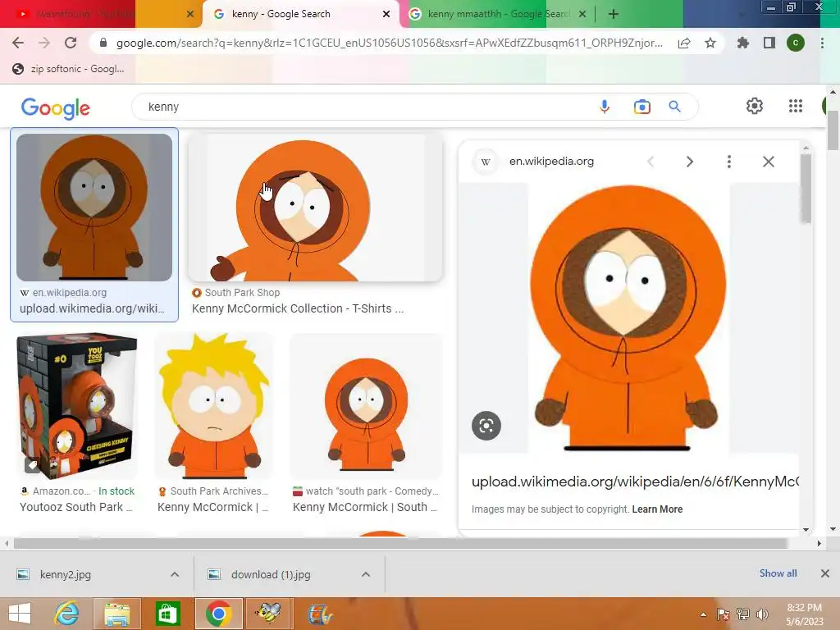Open the Google apps grid
This screenshot has width=840, height=630.
click(796, 106)
